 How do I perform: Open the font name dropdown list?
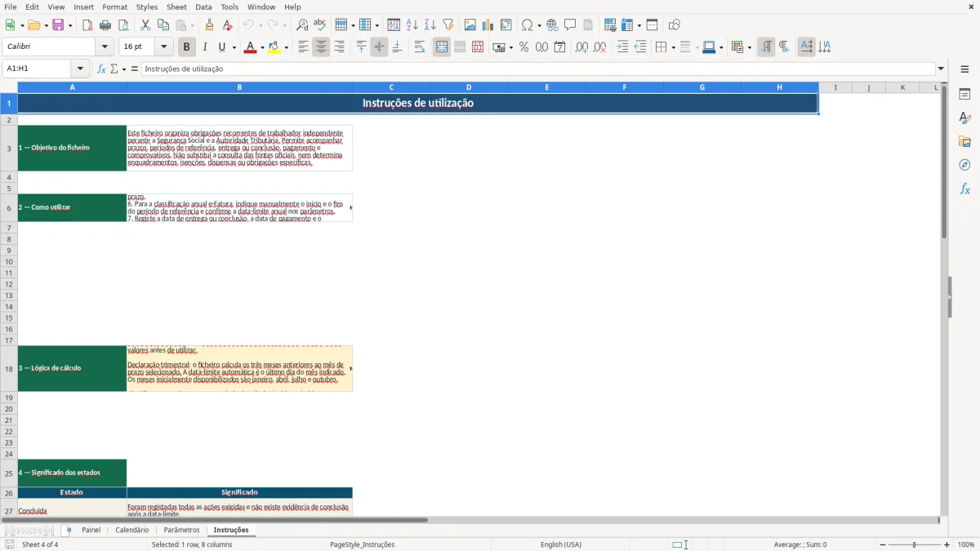coord(105,47)
